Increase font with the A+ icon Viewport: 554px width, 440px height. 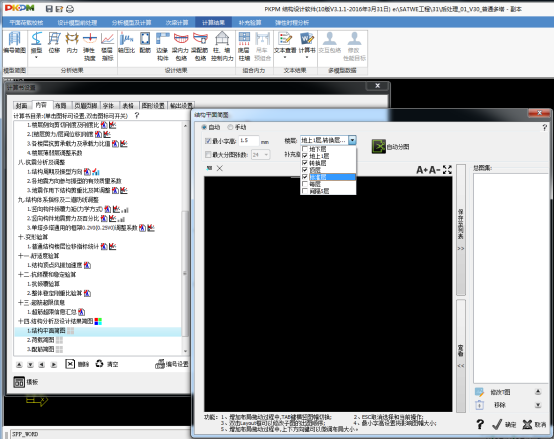point(422,170)
